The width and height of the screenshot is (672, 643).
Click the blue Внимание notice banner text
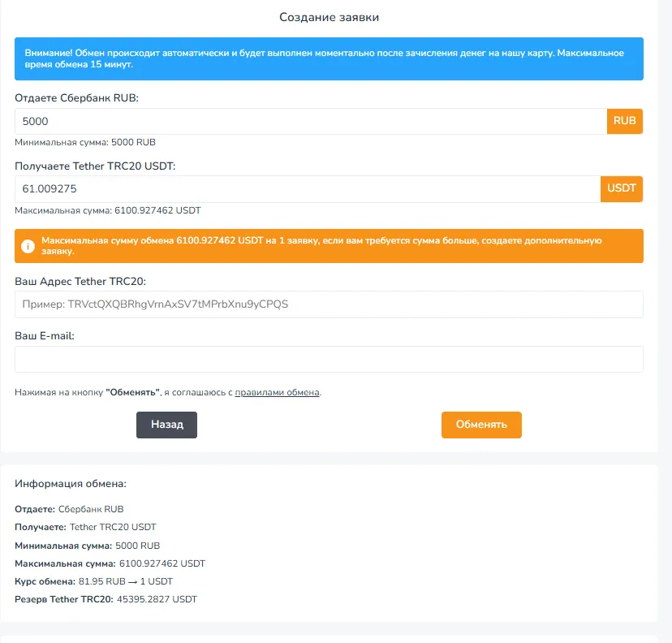pos(324,58)
